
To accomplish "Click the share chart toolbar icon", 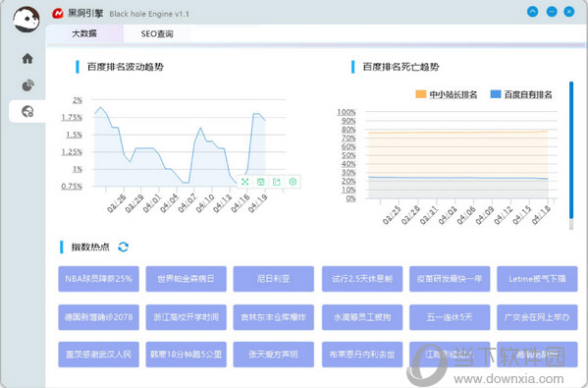I will [x=277, y=182].
